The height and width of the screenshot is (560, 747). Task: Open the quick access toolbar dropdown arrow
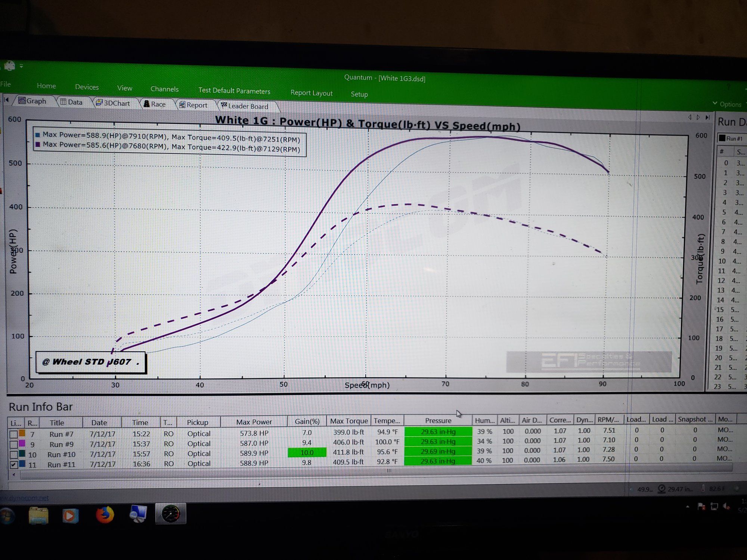coord(21,66)
